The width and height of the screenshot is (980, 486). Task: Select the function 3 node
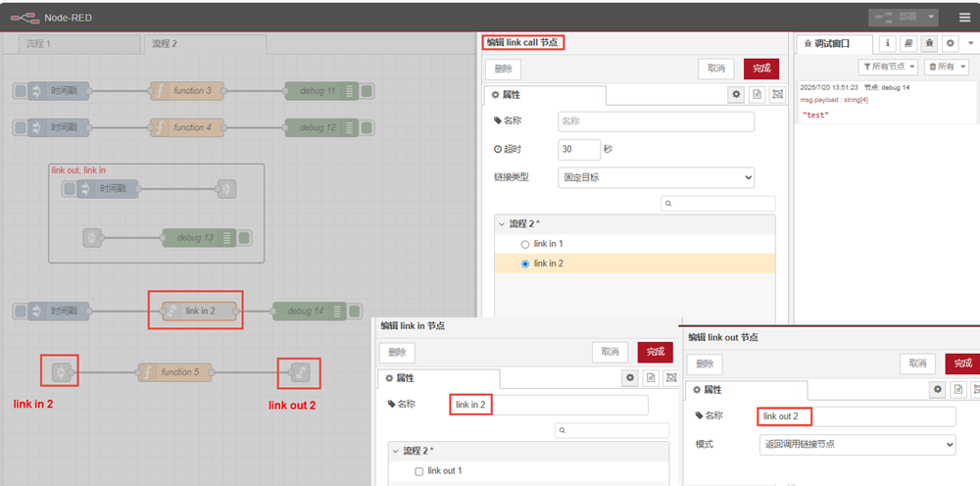click(x=188, y=91)
